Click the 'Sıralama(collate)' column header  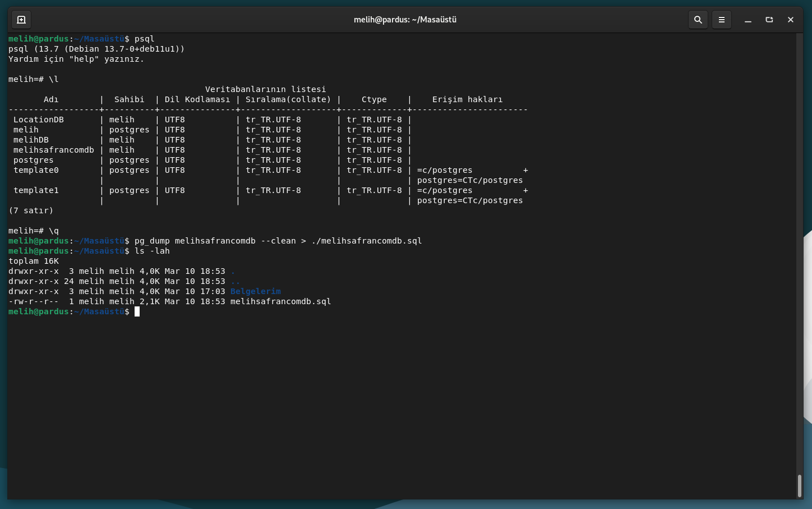coord(288,99)
